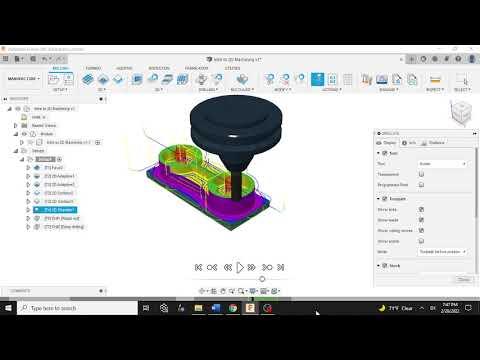Viewport: 480px width, 360px height.
Task: Click the Select tool icon
Action: point(462,79)
